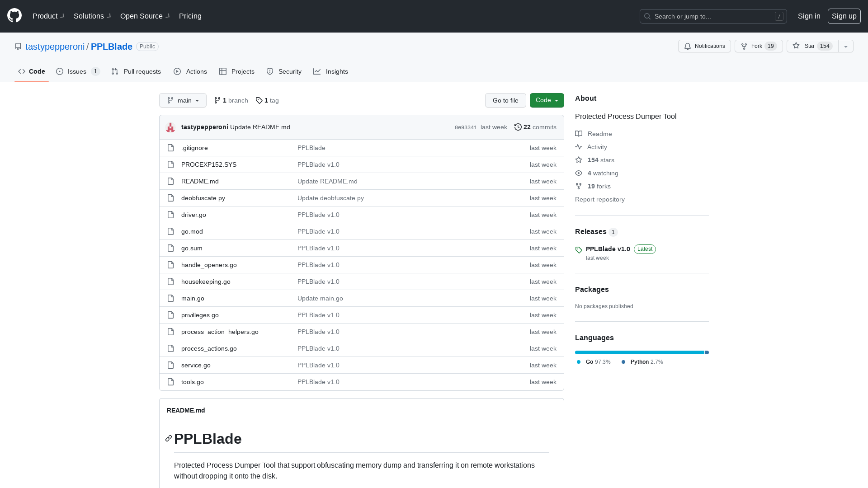
Task: Click the slash shortcut key icon in search
Action: coord(779,16)
